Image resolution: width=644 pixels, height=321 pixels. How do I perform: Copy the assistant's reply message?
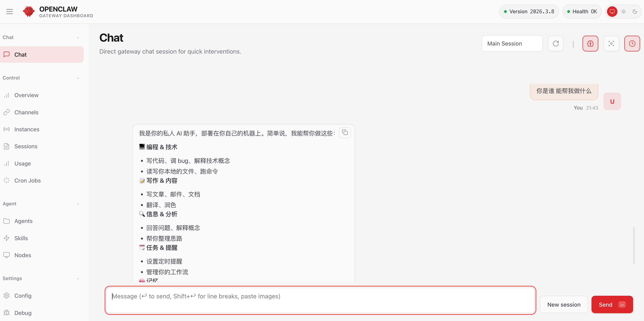point(345,133)
